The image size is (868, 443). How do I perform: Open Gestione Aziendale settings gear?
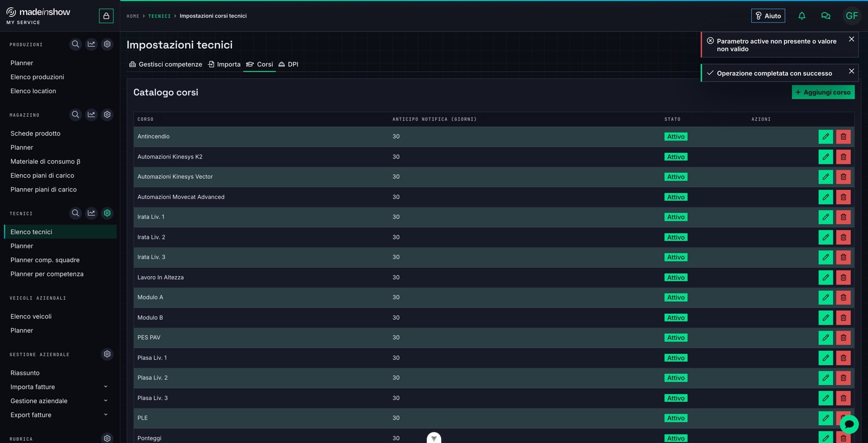click(x=107, y=354)
